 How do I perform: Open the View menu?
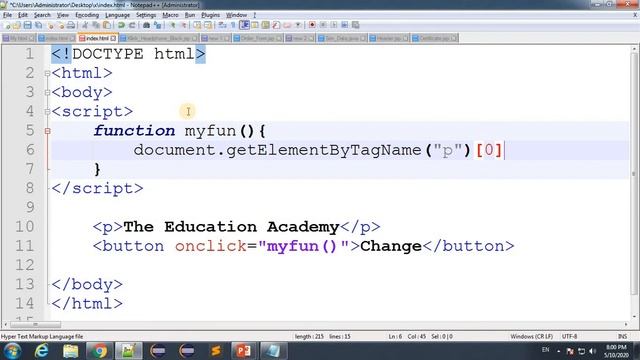pyautogui.click(x=62, y=15)
